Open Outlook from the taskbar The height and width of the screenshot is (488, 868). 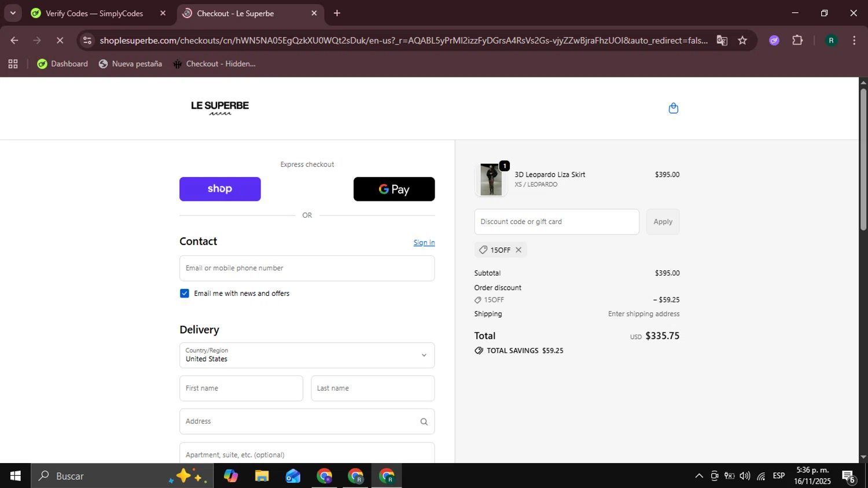pos(293,476)
